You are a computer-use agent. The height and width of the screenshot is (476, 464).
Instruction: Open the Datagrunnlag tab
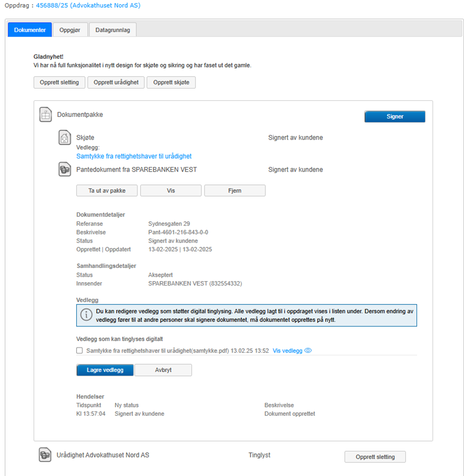click(x=113, y=30)
